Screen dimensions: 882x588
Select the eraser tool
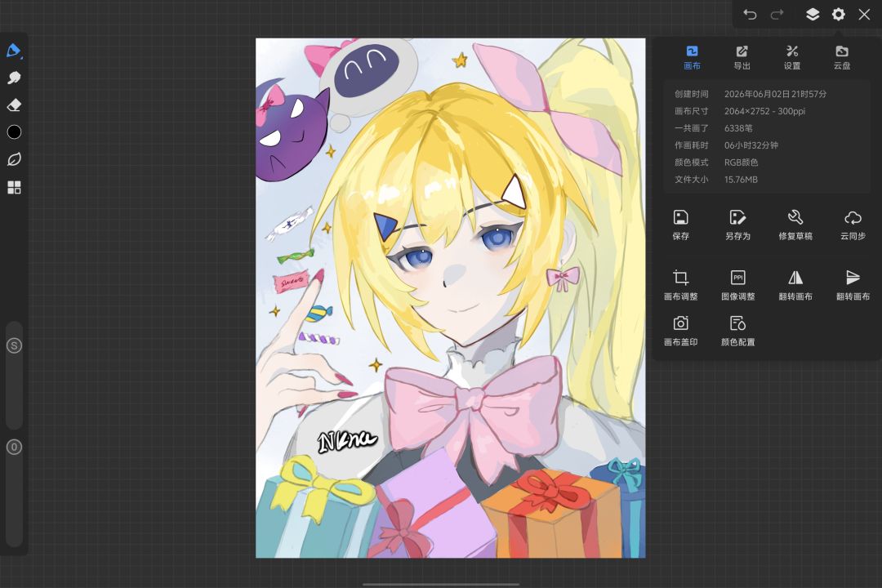[x=14, y=105]
